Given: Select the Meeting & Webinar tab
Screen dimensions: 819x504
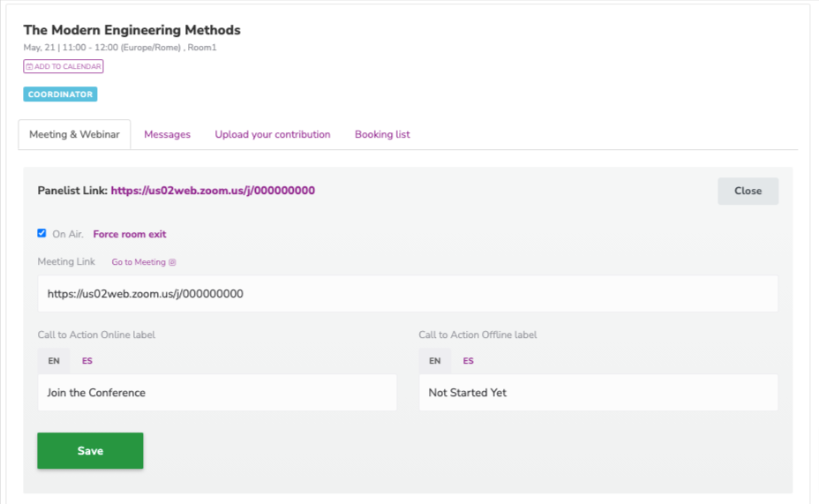Looking at the screenshot, I should tap(74, 134).
